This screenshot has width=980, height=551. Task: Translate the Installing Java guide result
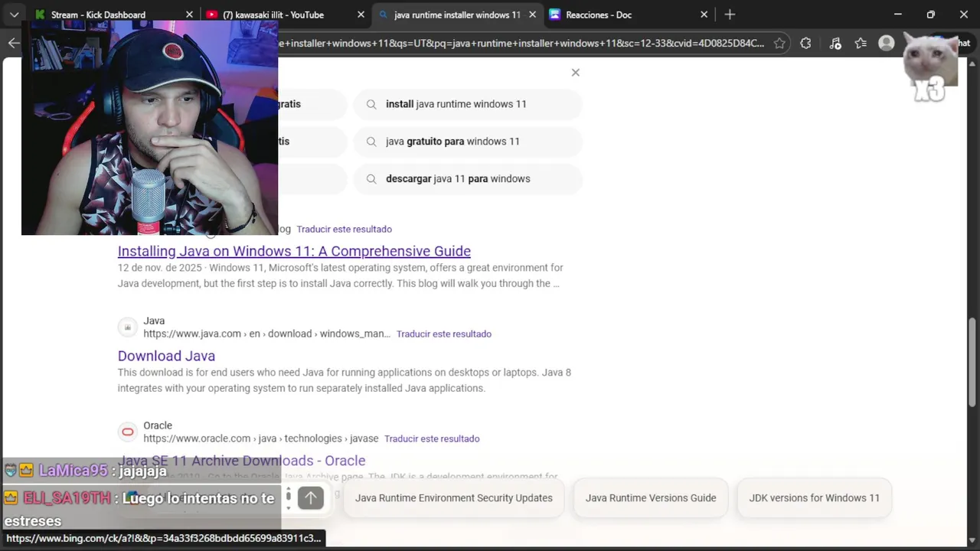344,229
